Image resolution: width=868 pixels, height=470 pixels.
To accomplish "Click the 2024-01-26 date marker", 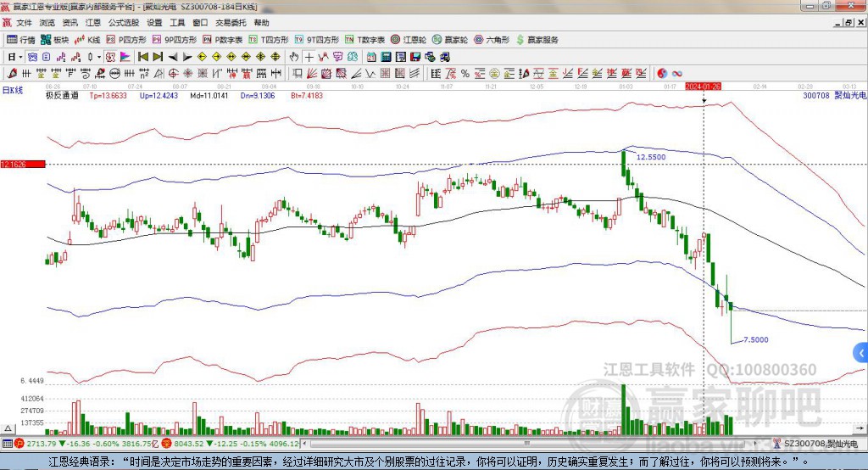I will tap(703, 87).
